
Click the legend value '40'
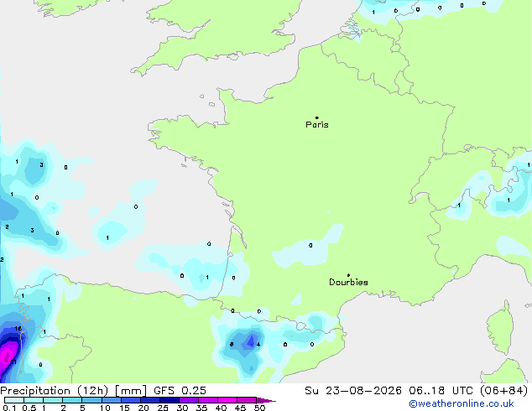coord(221,408)
